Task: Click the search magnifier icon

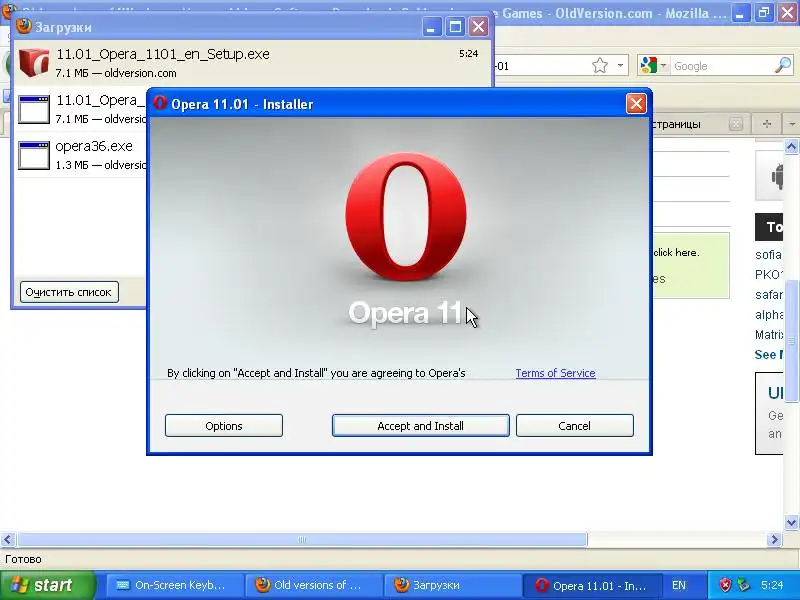Action: (x=782, y=65)
